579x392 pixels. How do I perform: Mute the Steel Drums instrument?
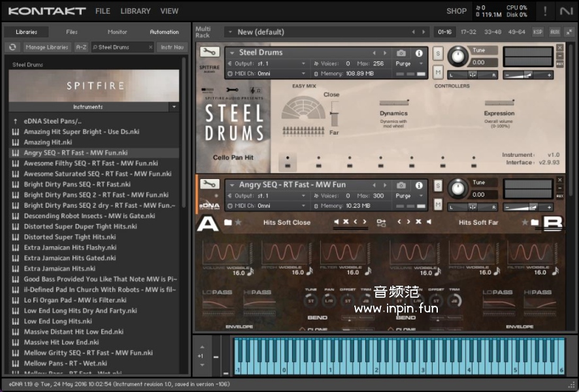[437, 72]
